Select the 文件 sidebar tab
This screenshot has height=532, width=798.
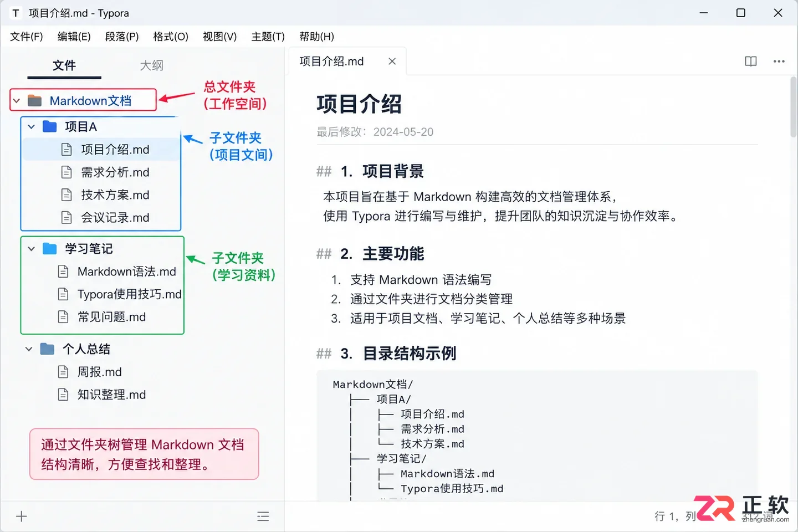[x=64, y=65]
